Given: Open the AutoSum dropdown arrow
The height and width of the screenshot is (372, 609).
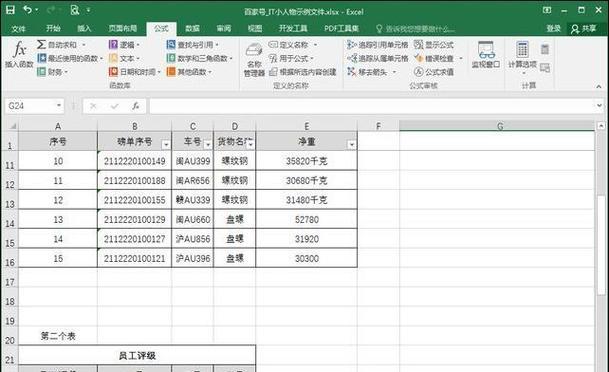Looking at the screenshot, I should (83, 45).
